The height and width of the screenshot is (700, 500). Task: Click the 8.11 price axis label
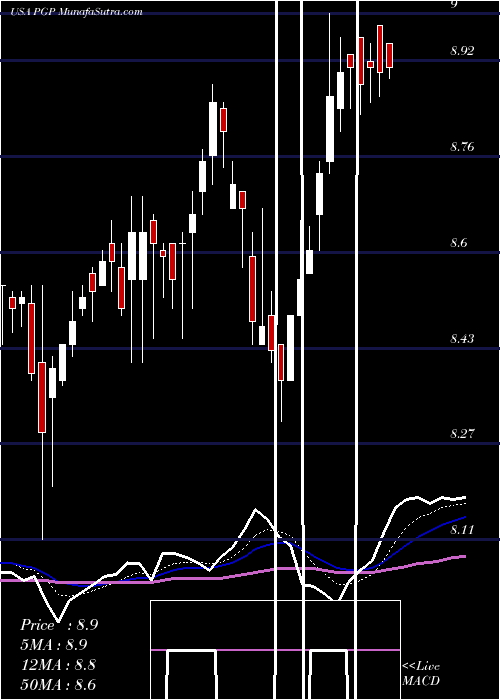(462, 530)
